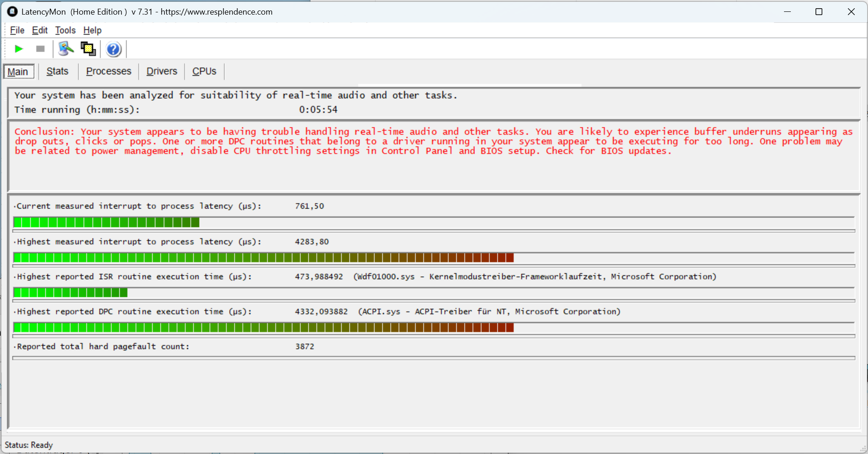Open the Help menu
The width and height of the screenshot is (868, 454).
pos(92,31)
